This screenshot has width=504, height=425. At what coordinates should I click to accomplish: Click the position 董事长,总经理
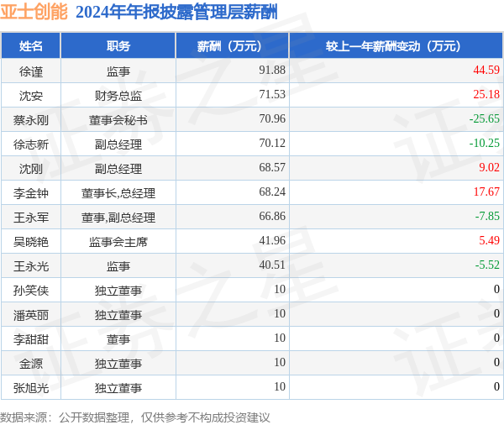[x=118, y=193]
